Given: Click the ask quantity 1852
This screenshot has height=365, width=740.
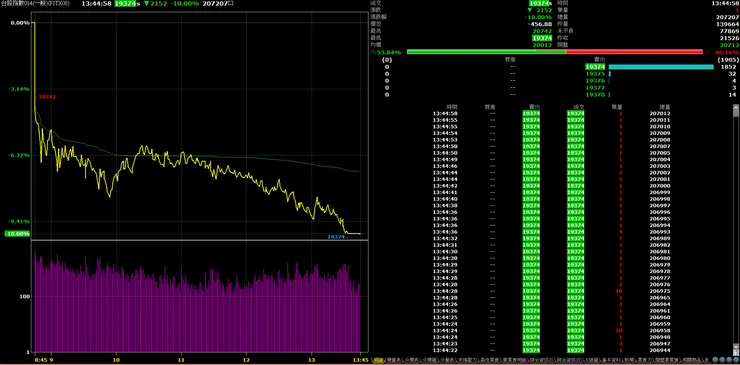Looking at the screenshot, I should [x=728, y=67].
